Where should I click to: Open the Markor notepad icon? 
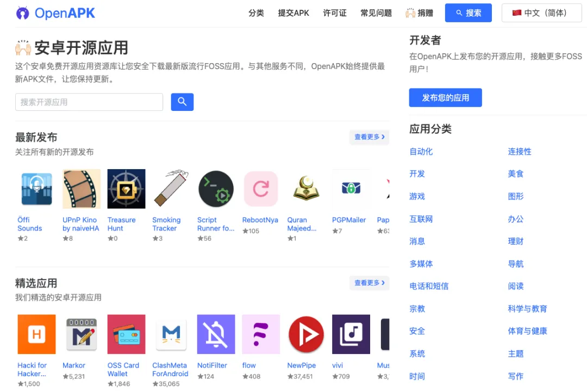pos(81,334)
